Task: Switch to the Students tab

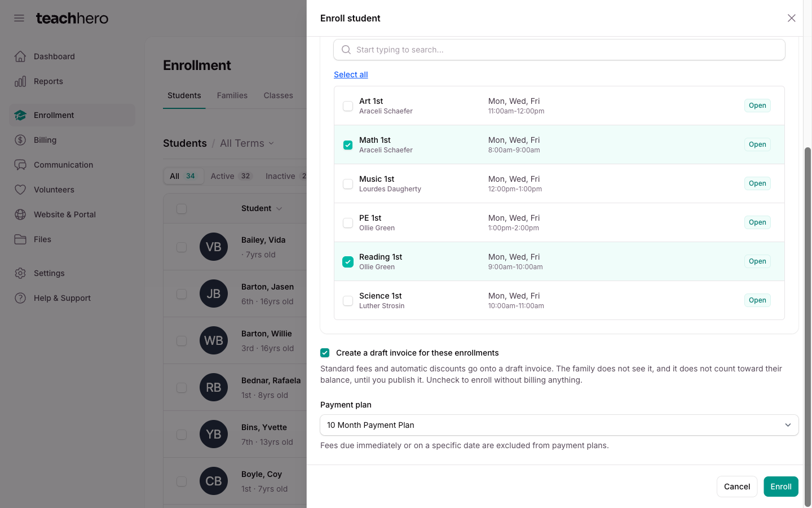Action: coord(184,95)
